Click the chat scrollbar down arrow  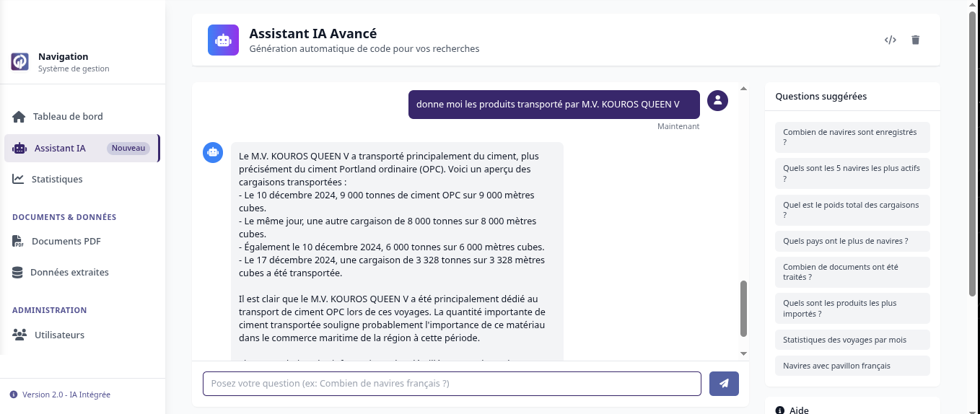(x=744, y=353)
